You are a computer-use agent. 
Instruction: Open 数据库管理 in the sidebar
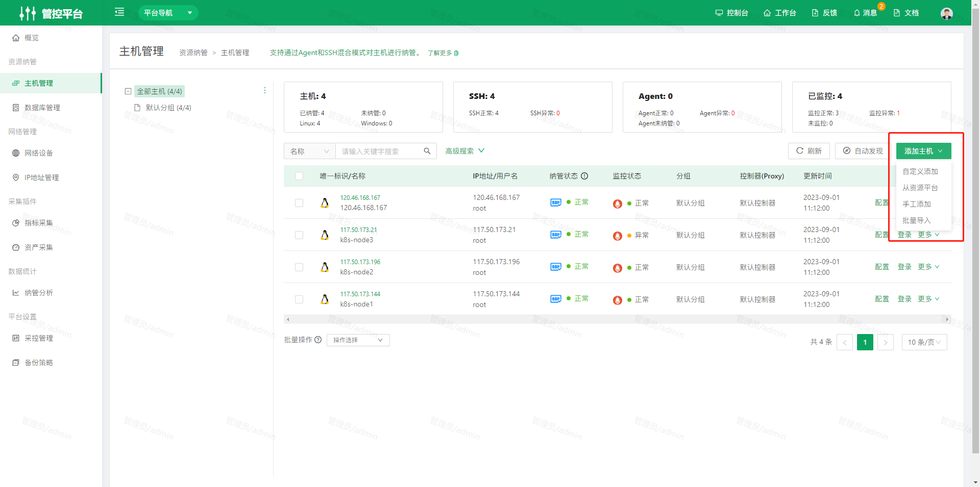(x=51, y=108)
